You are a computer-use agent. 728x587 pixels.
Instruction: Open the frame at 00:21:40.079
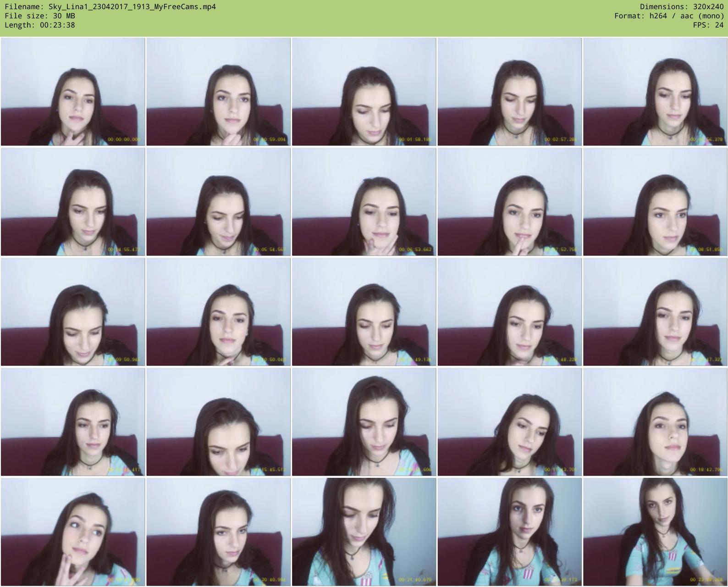(x=364, y=532)
